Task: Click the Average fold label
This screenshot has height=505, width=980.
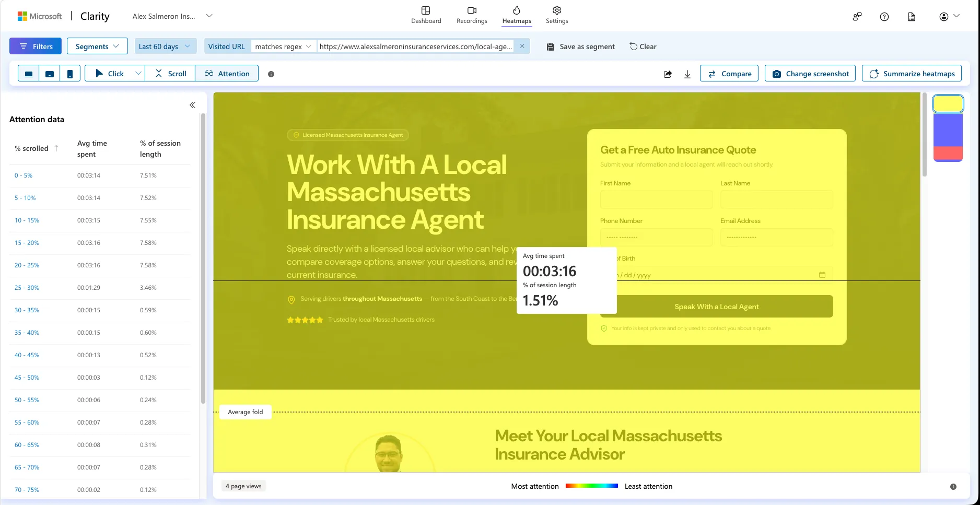Action: 246,412
